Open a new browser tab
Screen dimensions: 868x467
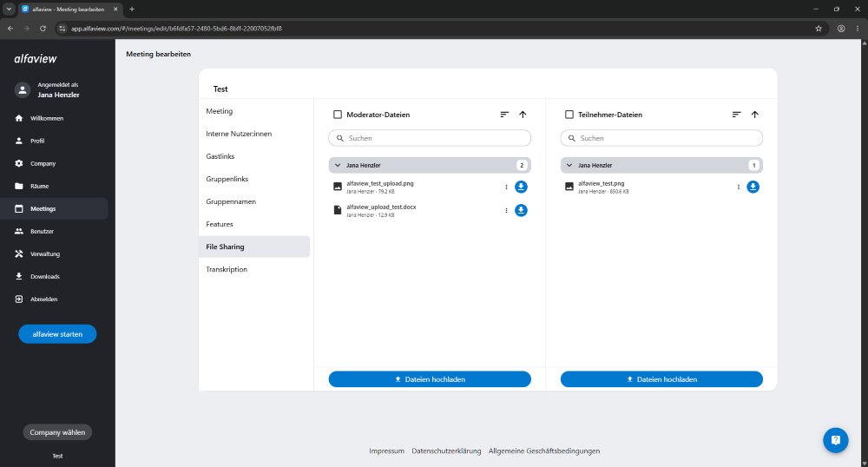tap(132, 9)
